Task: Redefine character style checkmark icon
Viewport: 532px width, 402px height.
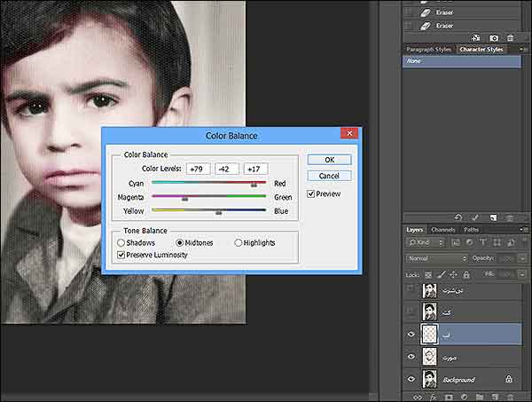Action: pos(475,217)
